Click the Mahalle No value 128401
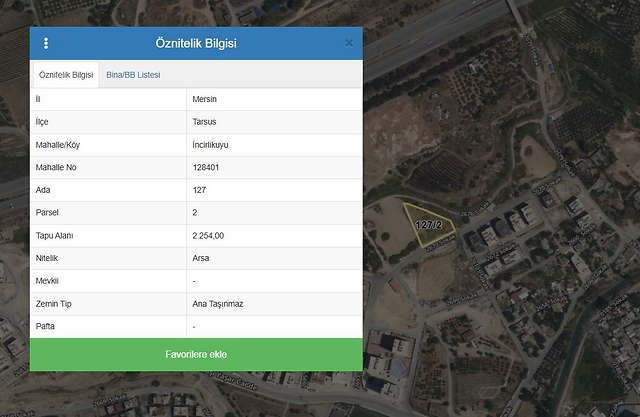Image resolution: width=640 pixels, height=417 pixels. pos(206,167)
